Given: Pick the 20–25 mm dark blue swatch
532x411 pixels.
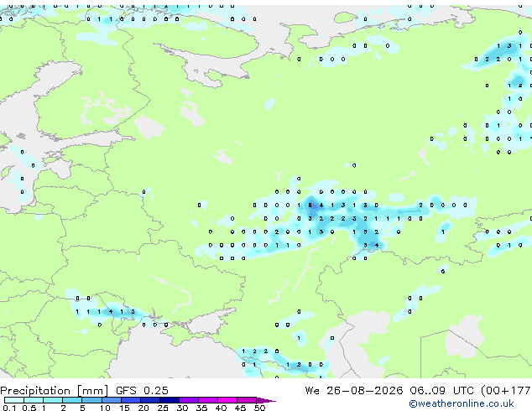Looking at the screenshot, I should coord(149,400).
